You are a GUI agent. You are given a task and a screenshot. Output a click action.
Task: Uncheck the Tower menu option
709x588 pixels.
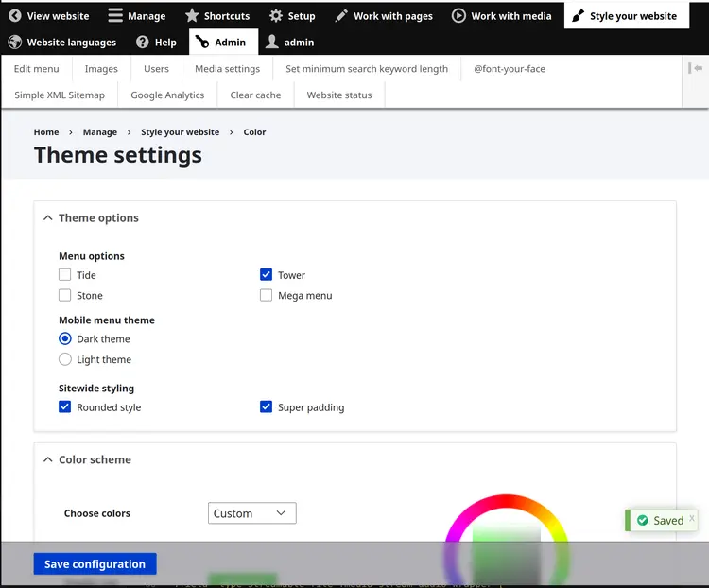coord(266,274)
